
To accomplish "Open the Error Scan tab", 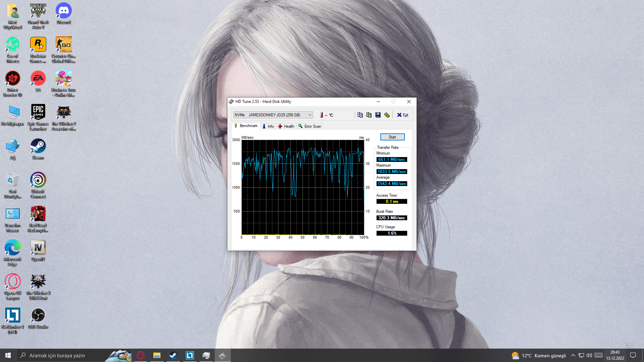I will point(310,126).
